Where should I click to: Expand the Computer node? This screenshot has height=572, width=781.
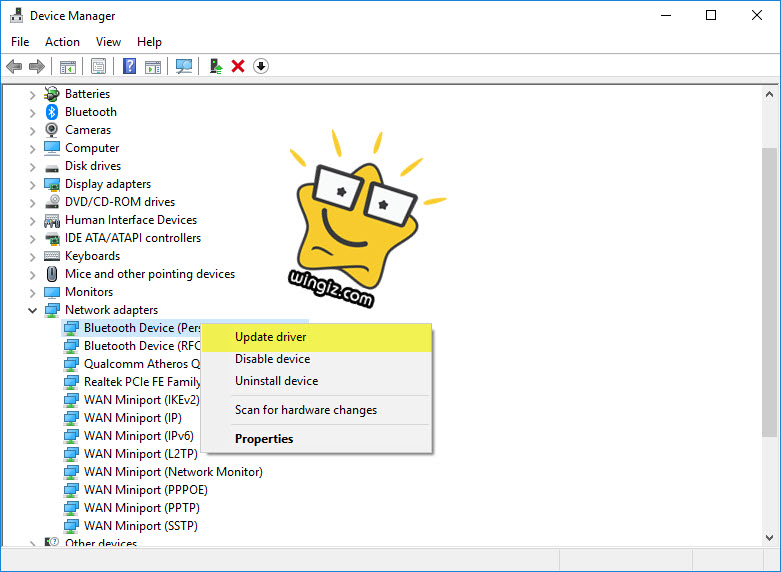click(32, 148)
